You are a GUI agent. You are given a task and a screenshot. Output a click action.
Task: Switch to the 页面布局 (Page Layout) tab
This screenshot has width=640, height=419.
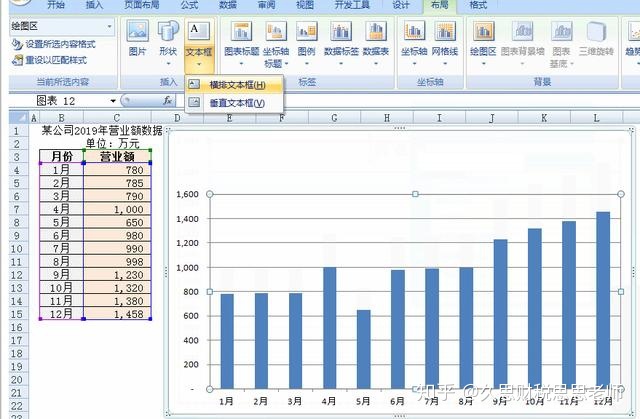pyautogui.click(x=142, y=5)
